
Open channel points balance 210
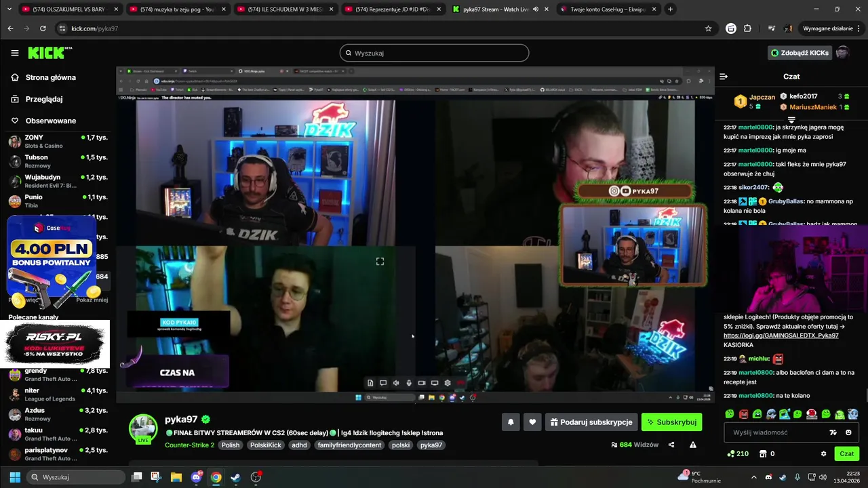tap(738, 454)
